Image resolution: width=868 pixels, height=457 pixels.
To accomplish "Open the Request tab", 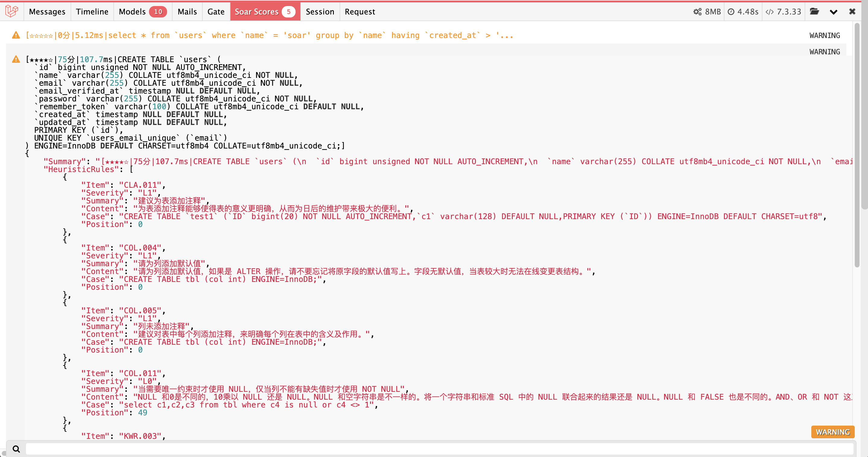I will click(x=360, y=12).
